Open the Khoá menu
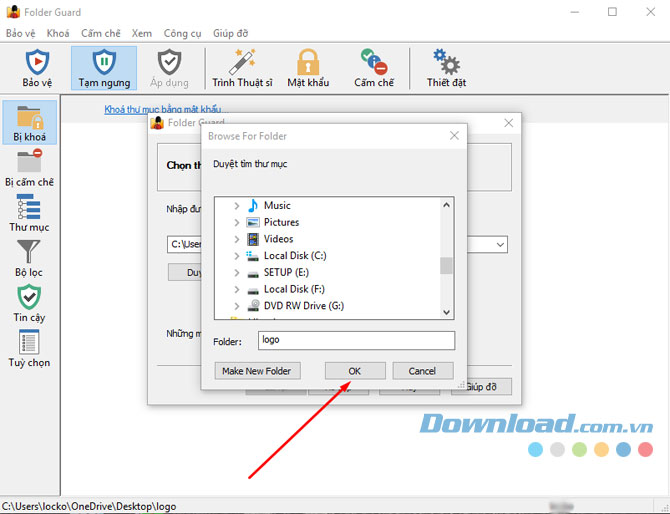Screen dimensions: 670x514 [58, 33]
